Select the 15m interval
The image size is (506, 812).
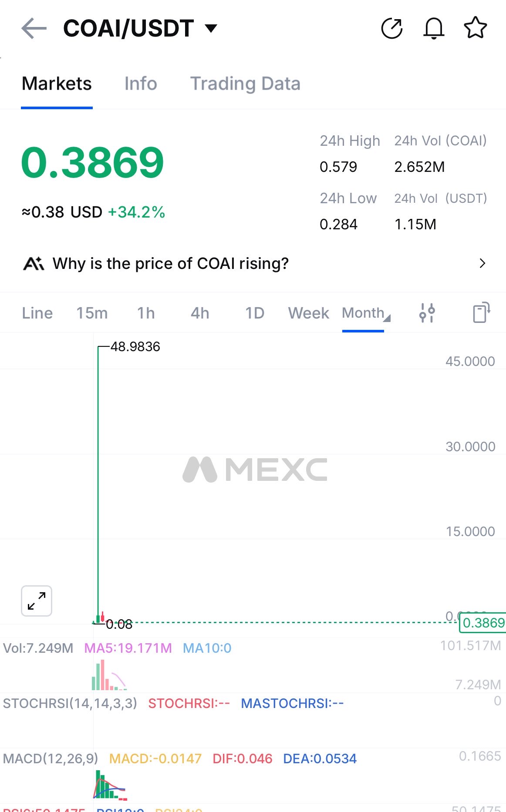point(92,313)
